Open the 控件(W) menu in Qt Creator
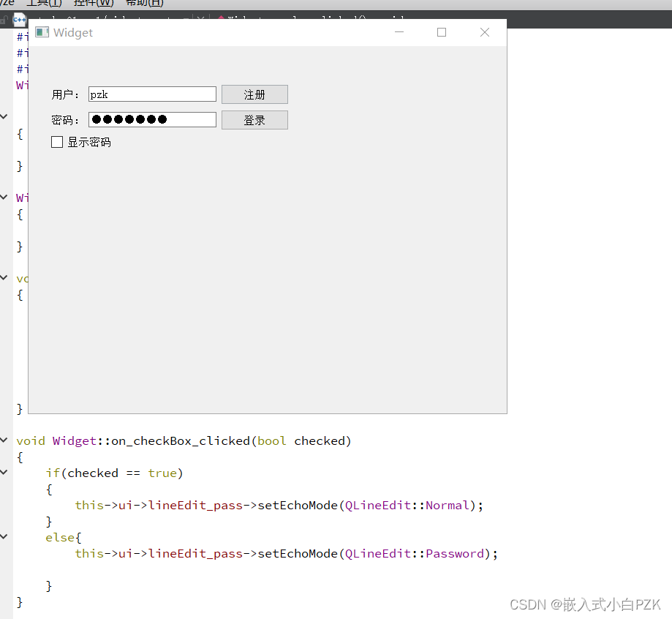 [x=94, y=4]
